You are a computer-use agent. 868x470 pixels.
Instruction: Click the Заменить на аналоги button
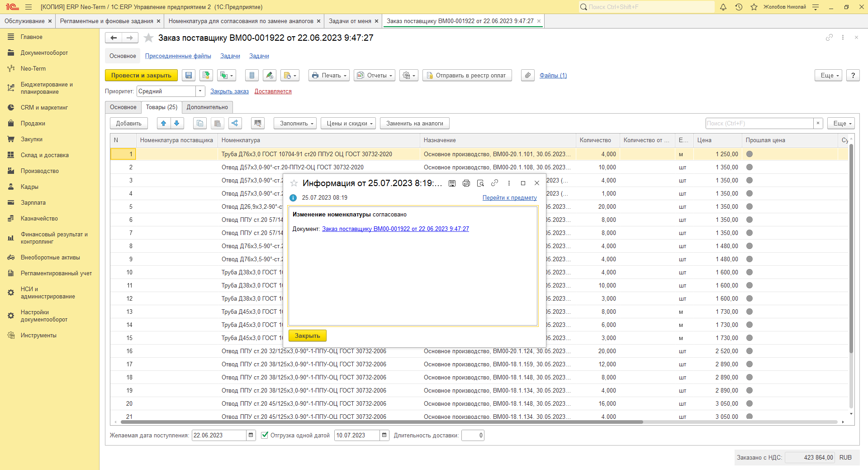pyautogui.click(x=415, y=123)
